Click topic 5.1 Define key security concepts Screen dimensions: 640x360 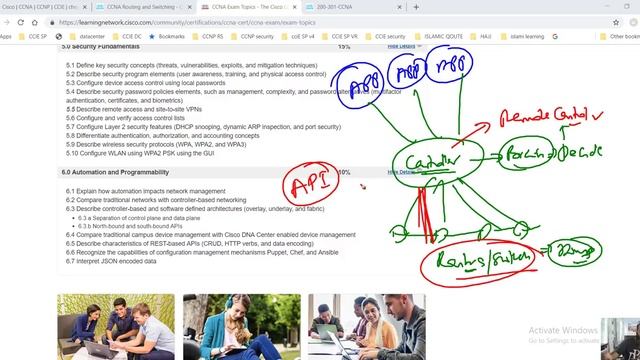click(191, 65)
